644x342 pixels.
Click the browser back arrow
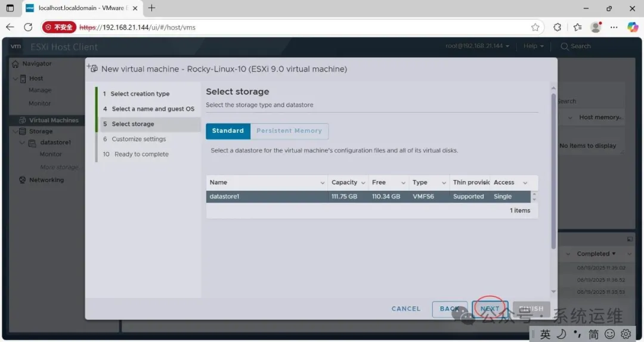pyautogui.click(x=10, y=27)
